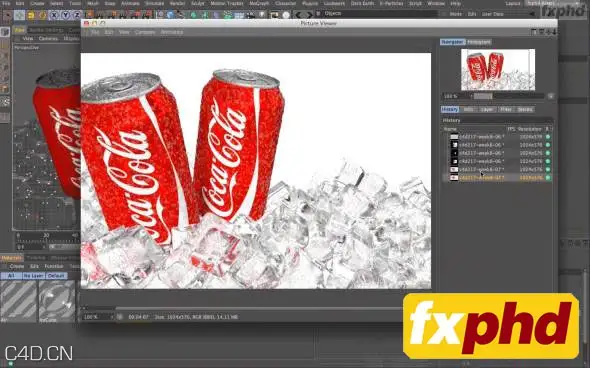Click the Navigator preview thumbnail of the cans
This screenshot has width=590, height=368.
498,70
